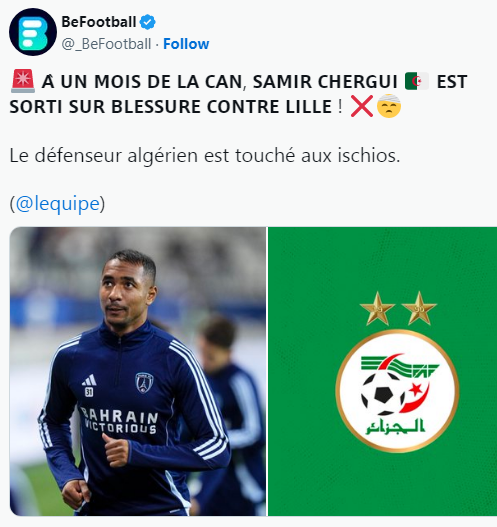Click the tweet headline about Samir Chergui
The height and width of the screenshot is (527, 497).
point(238,94)
